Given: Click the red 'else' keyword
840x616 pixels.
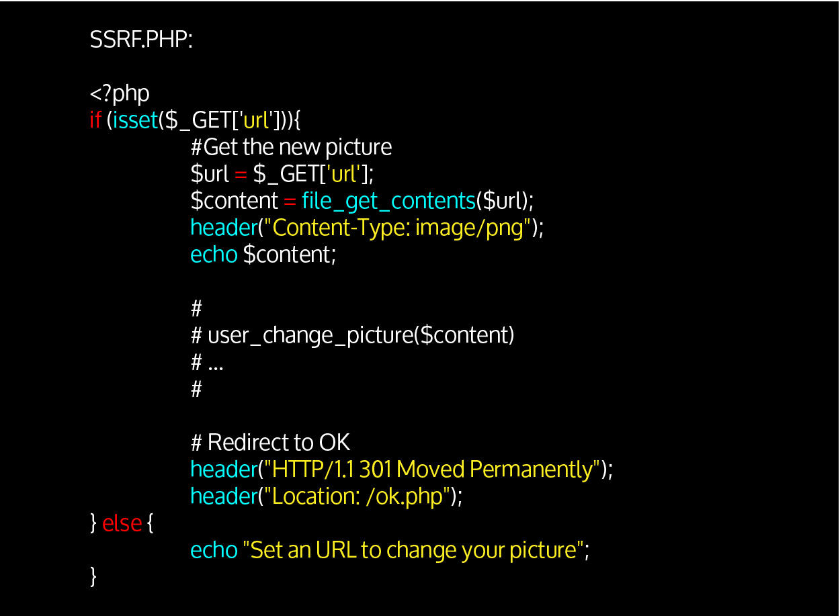Looking at the screenshot, I should [x=122, y=523].
